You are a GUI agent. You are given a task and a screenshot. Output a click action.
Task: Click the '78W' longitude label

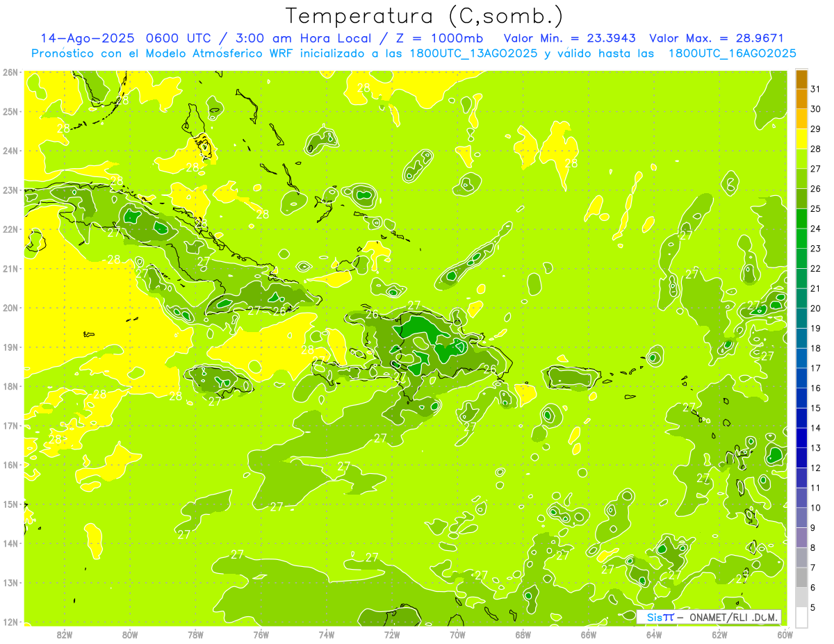click(195, 634)
